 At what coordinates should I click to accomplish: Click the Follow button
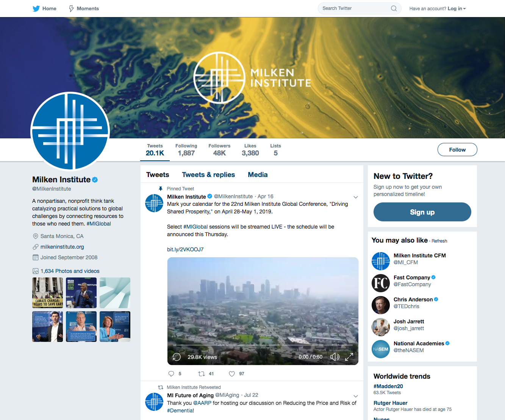[457, 150]
